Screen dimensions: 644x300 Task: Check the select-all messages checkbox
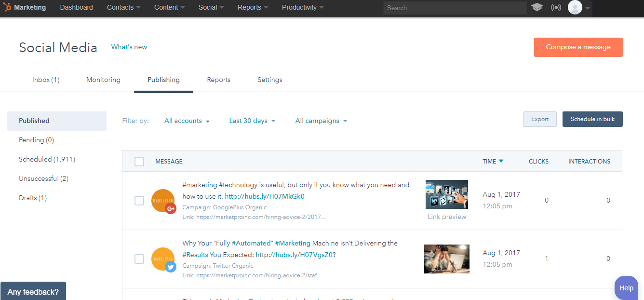(139, 161)
